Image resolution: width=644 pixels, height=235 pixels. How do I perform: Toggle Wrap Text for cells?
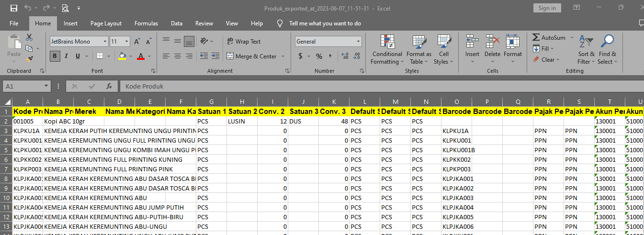[x=244, y=42]
